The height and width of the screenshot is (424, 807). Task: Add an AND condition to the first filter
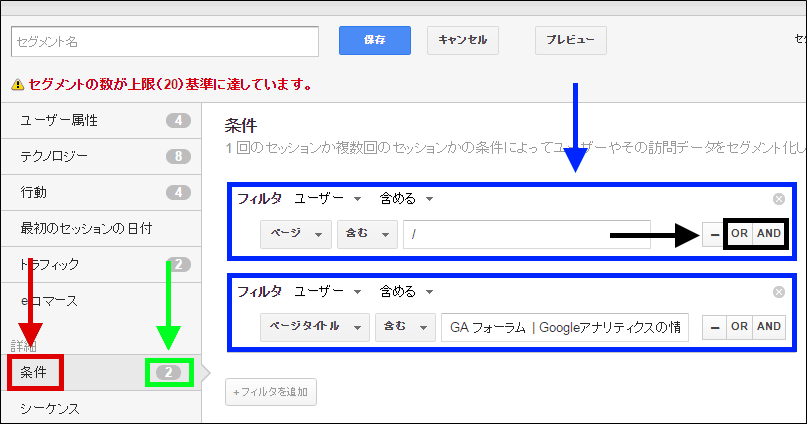pos(769,234)
